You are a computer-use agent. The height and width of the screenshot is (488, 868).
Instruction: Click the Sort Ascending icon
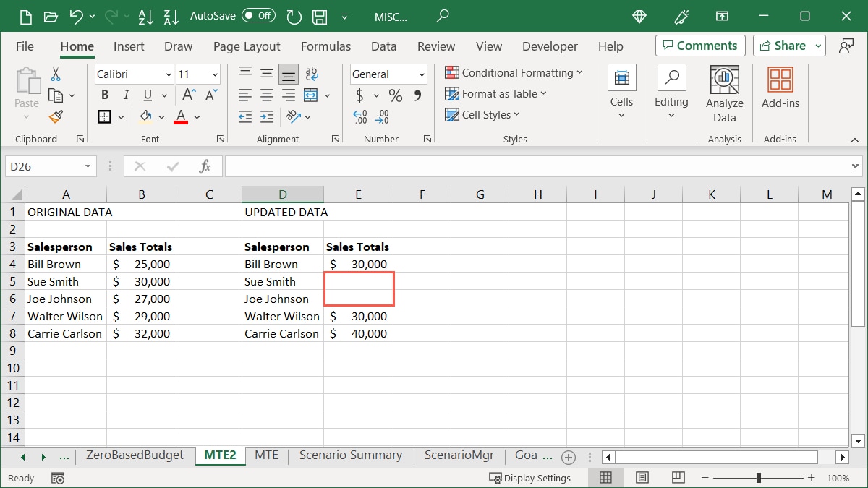[146, 17]
